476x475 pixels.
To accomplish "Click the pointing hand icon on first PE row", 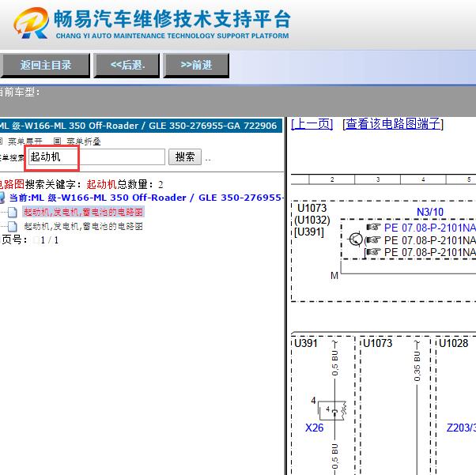I will 373,227.
